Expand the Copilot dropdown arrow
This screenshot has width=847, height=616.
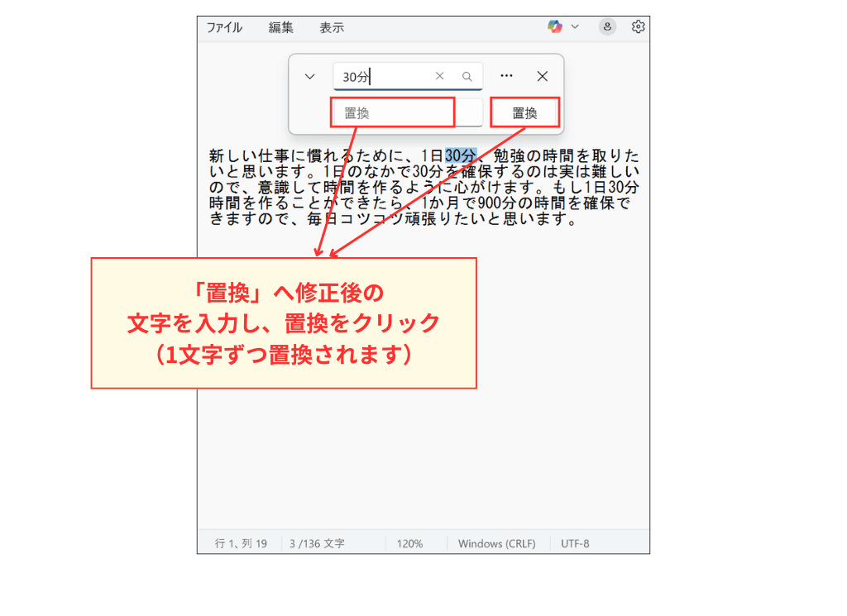575,27
